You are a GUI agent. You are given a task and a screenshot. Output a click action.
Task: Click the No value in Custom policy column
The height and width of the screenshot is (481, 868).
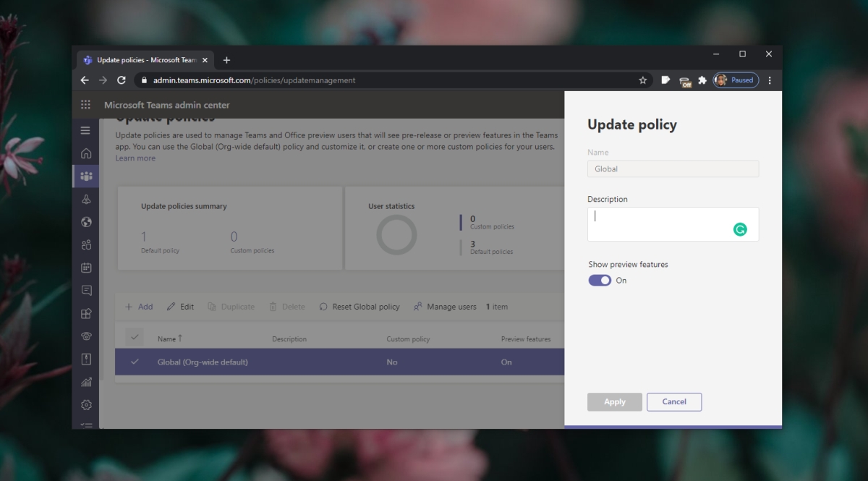coord(392,362)
